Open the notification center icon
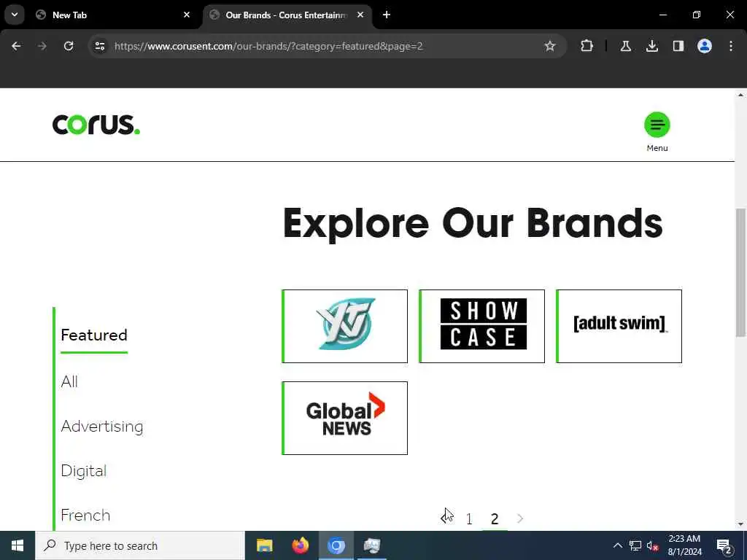The width and height of the screenshot is (747, 560). pos(724,545)
